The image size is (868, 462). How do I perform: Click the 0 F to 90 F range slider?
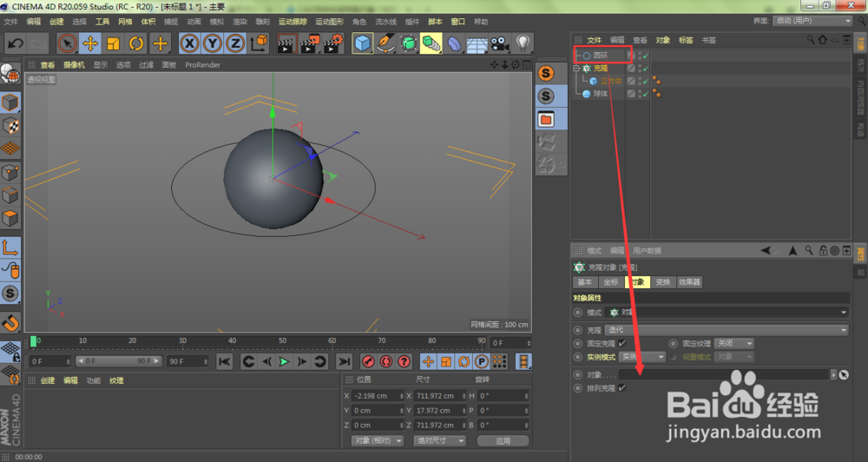coord(119,361)
